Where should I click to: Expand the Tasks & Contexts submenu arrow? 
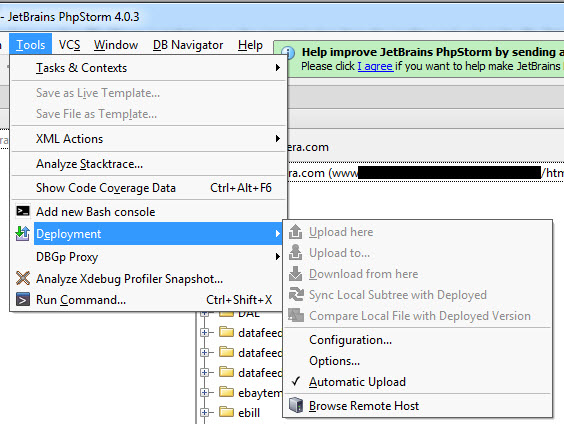(277, 68)
